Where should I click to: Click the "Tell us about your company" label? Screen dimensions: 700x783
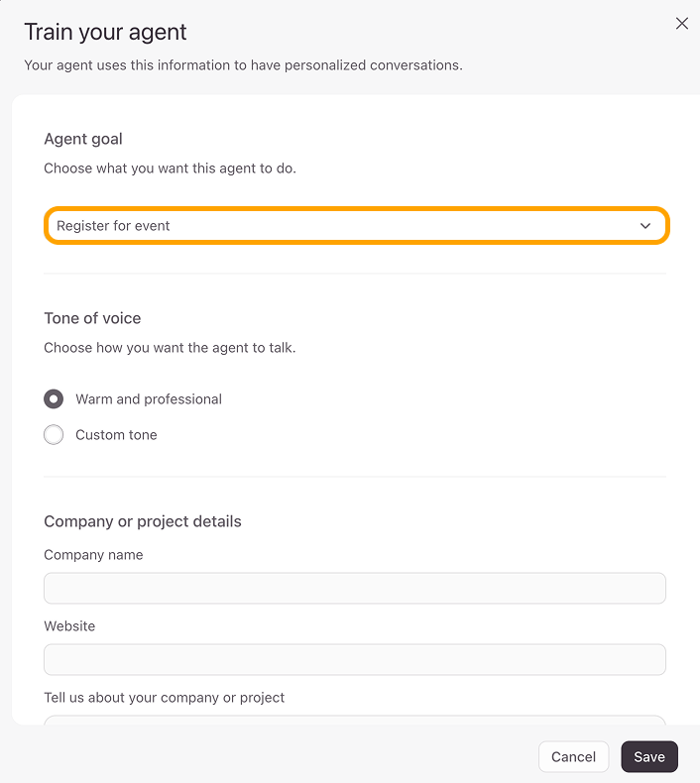pyautogui.click(x=165, y=698)
